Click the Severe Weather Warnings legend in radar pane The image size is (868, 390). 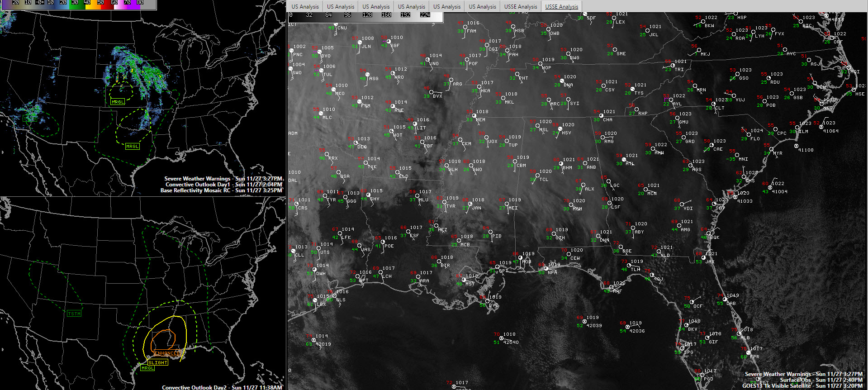(223, 179)
